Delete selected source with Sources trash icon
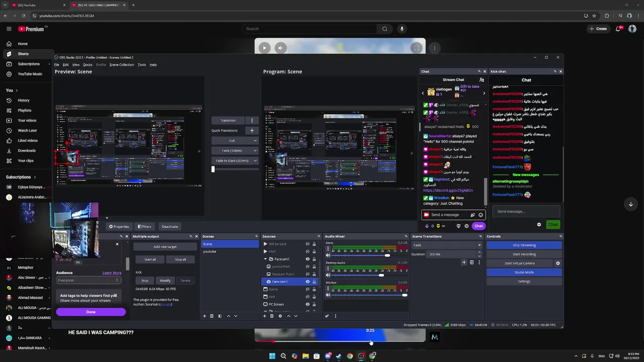Image resolution: width=644 pixels, height=362 pixels. pyautogui.click(x=272, y=316)
